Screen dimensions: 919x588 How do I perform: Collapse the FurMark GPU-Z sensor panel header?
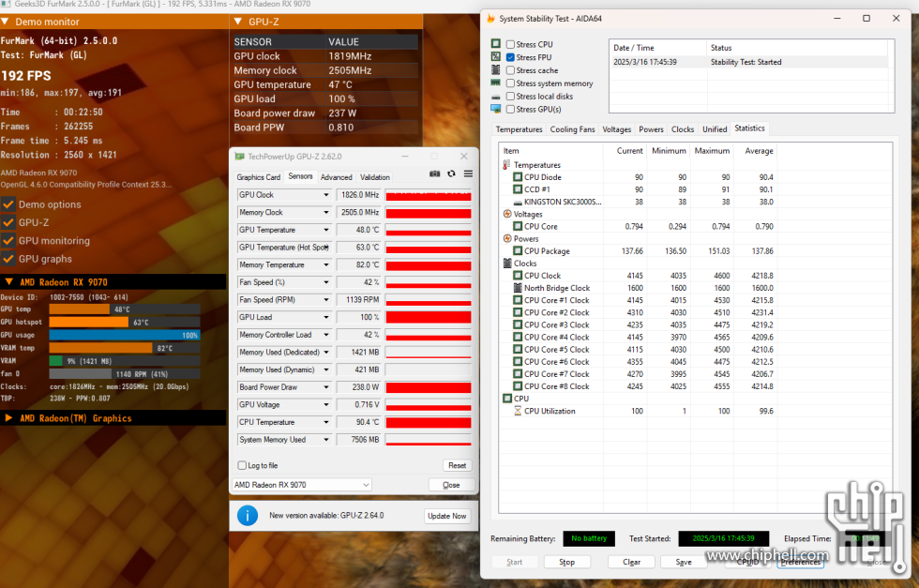point(238,22)
